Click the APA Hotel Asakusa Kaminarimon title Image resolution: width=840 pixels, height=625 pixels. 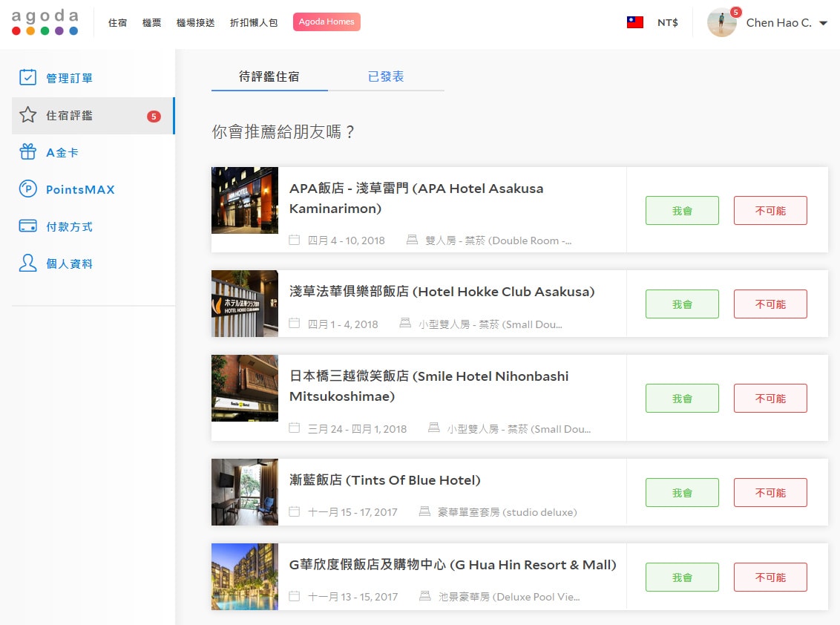point(416,198)
